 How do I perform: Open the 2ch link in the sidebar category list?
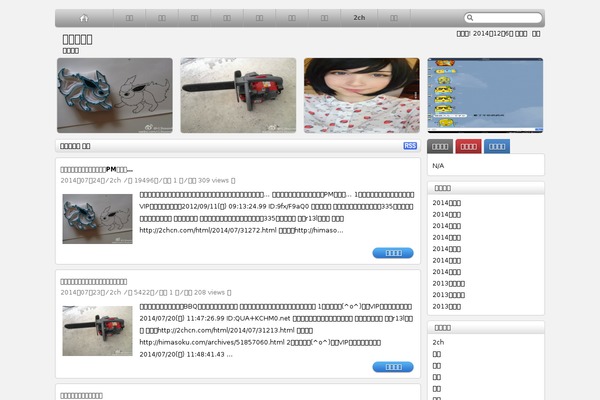tap(438, 342)
